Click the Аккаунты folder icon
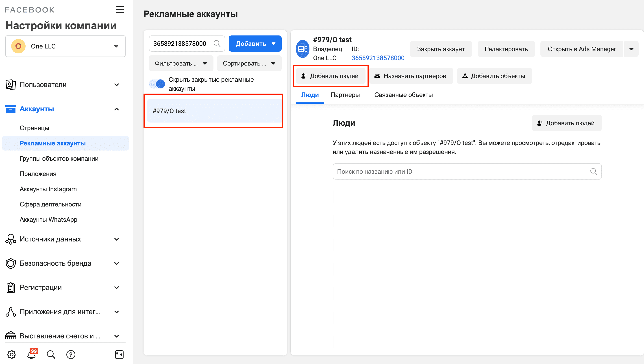This screenshot has height=364, width=644. coord(11,109)
